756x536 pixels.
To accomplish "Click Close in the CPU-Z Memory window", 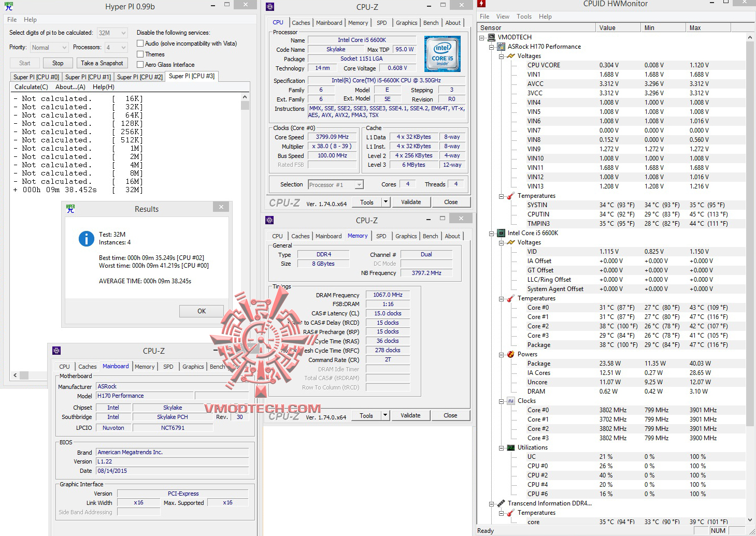I will pyautogui.click(x=450, y=415).
